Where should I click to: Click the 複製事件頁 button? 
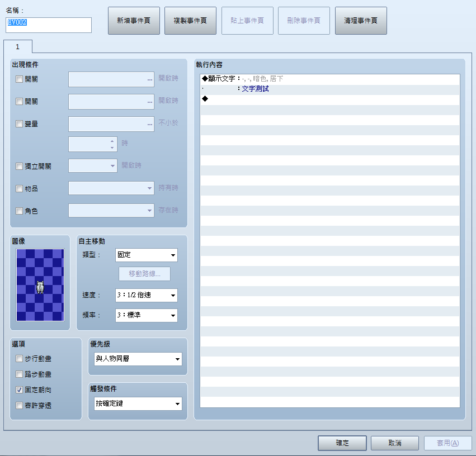[190, 21]
